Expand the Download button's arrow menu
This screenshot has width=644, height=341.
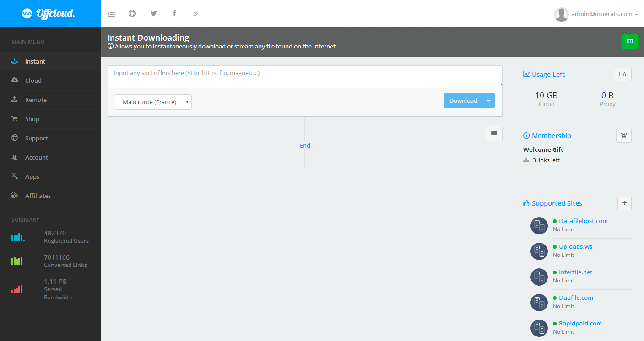[489, 101]
